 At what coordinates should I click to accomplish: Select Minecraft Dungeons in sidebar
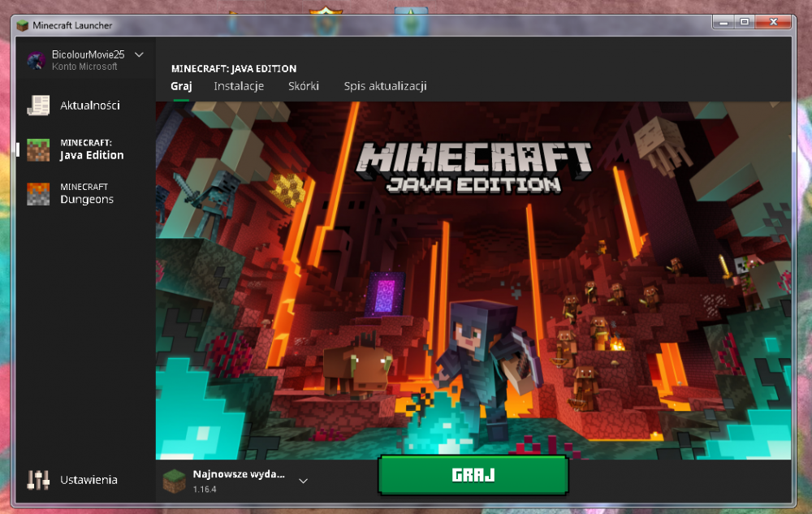pyautogui.click(x=85, y=193)
